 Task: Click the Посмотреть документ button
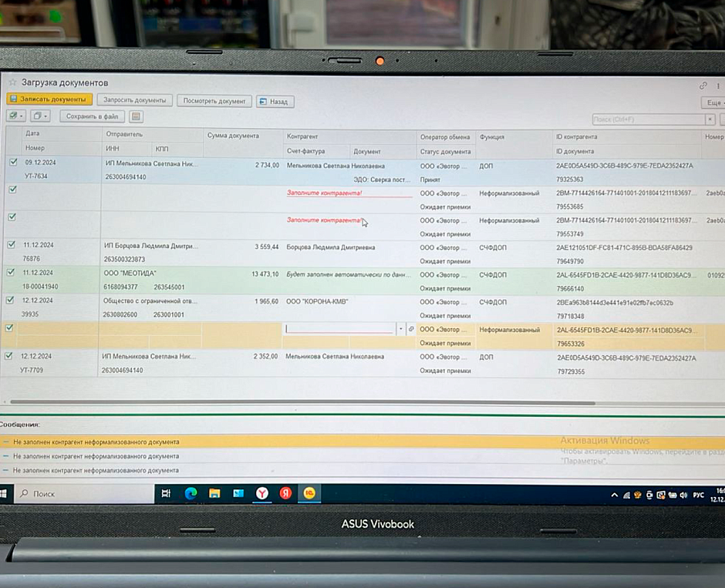tap(214, 101)
